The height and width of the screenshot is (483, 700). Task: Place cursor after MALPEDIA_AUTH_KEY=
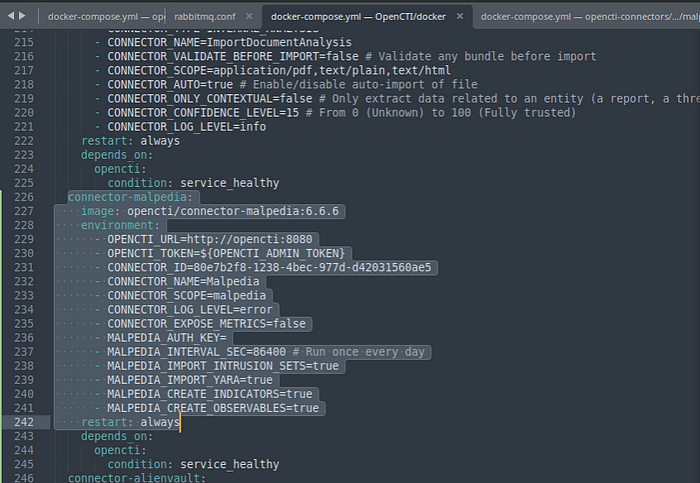pyautogui.click(x=227, y=338)
